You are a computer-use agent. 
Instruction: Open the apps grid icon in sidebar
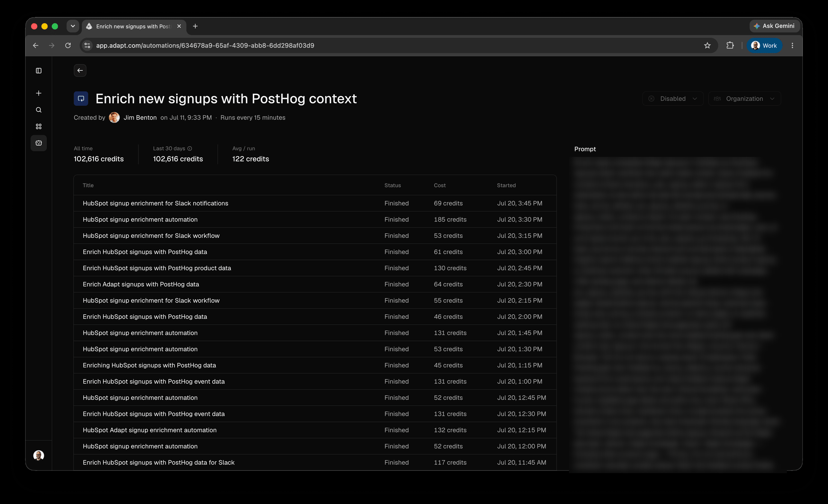tap(39, 126)
